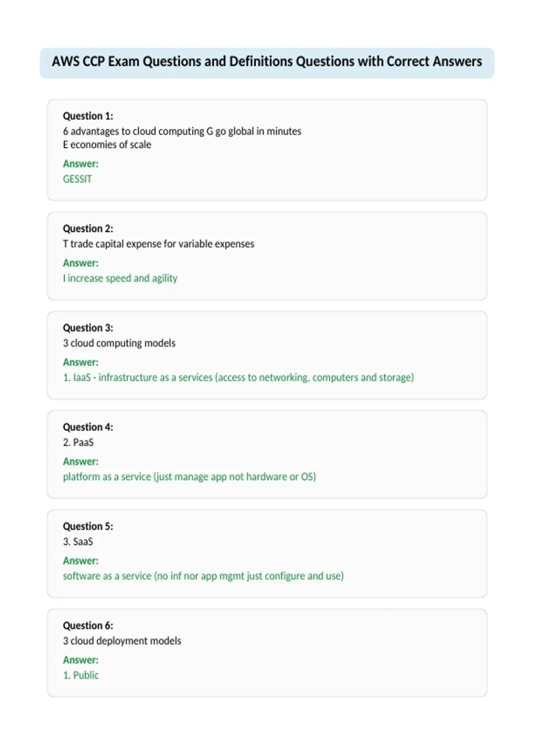Click the IaaS infrastructure answer line
The width and height of the screenshot is (534, 756).
coord(238,378)
